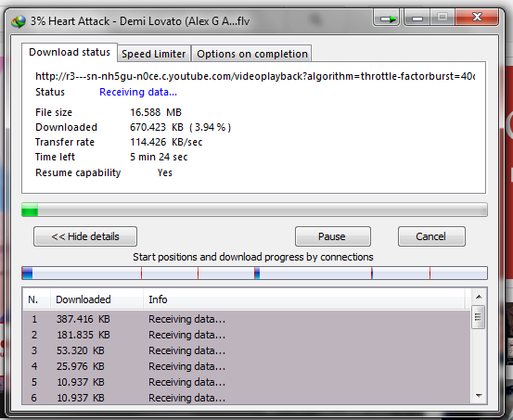This screenshot has height=420, width=513.
Task: Pause the download
Action: (333, 236)
